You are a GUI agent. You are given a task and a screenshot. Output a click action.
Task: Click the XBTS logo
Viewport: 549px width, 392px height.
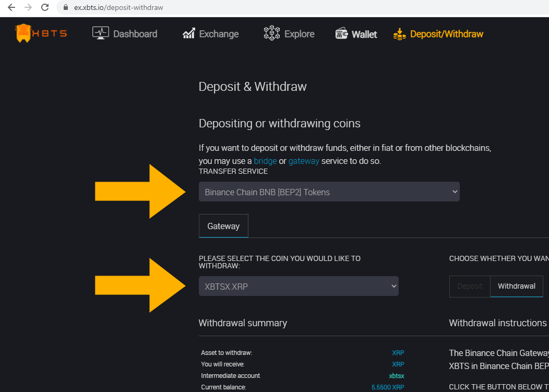tap(41, 33)
